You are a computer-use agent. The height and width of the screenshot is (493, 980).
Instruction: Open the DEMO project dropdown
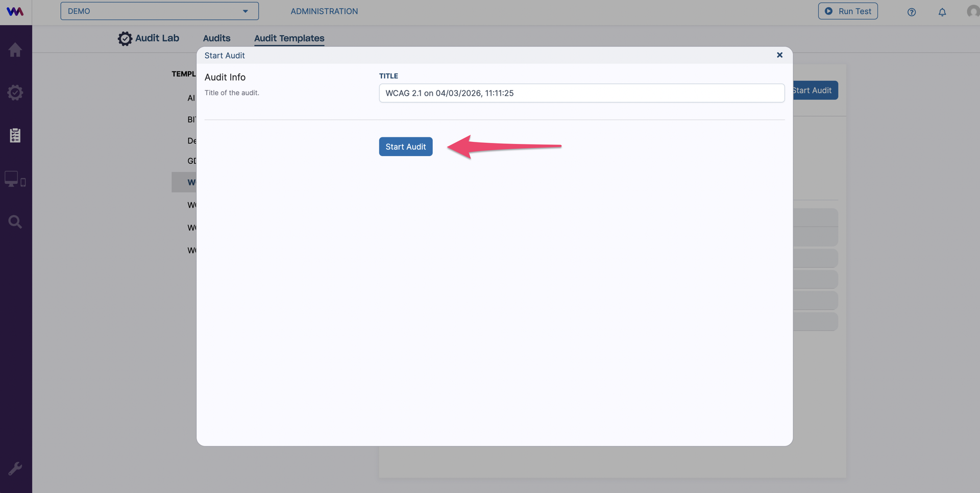[x=159, y=11]
